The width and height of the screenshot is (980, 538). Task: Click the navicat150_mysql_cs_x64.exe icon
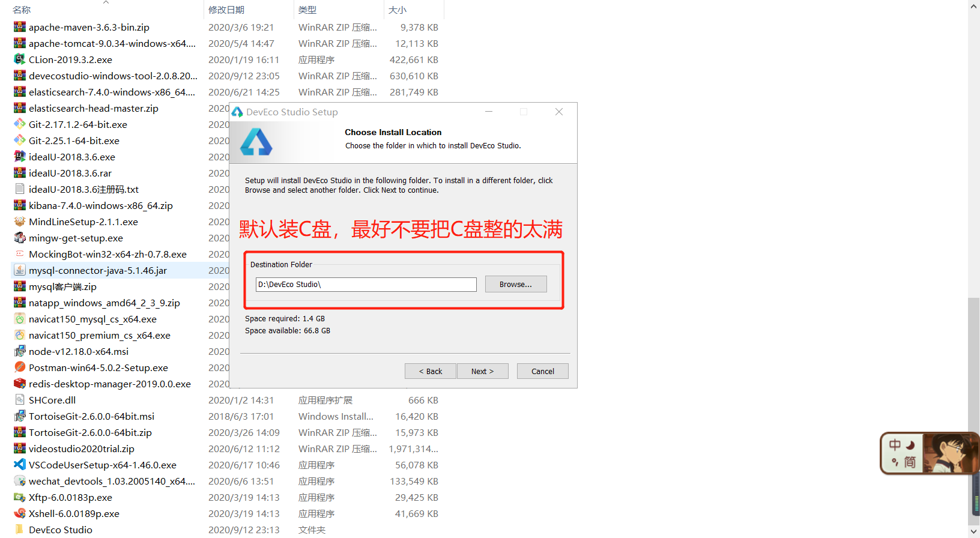20,319
